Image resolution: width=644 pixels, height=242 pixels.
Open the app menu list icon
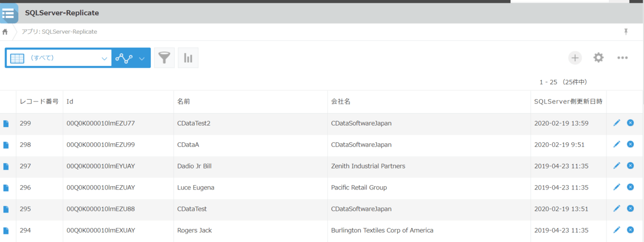coord(9,13)
